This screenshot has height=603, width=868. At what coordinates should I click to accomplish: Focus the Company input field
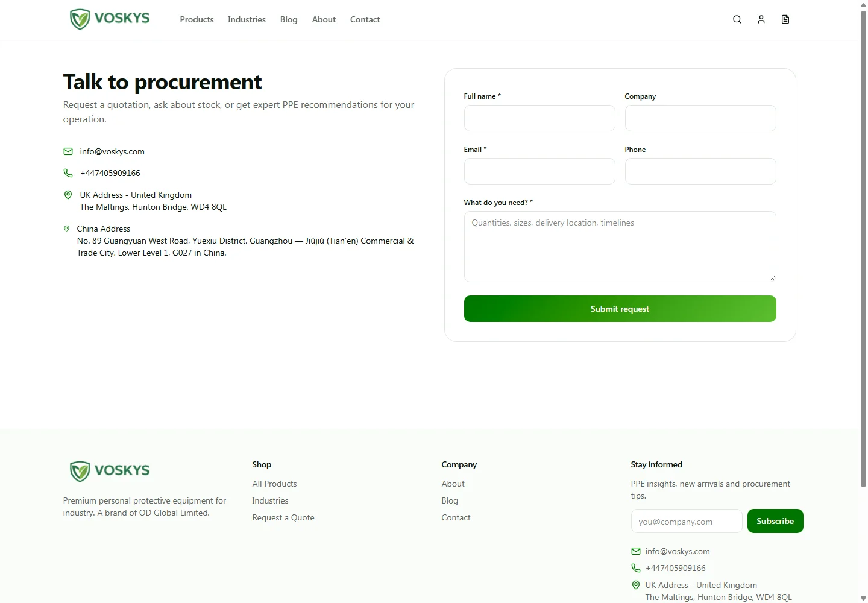click(700, 118)
